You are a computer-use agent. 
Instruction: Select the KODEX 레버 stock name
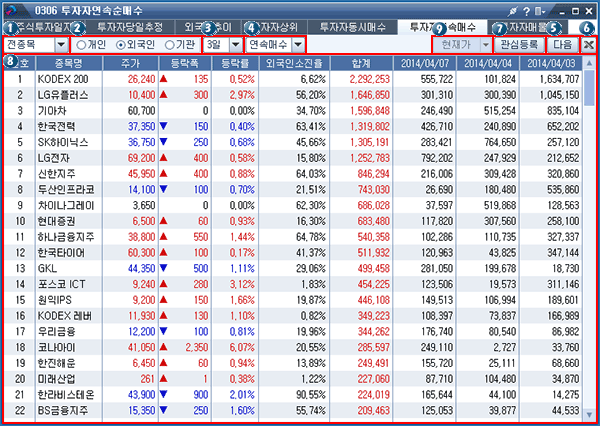tap(65, 316)
